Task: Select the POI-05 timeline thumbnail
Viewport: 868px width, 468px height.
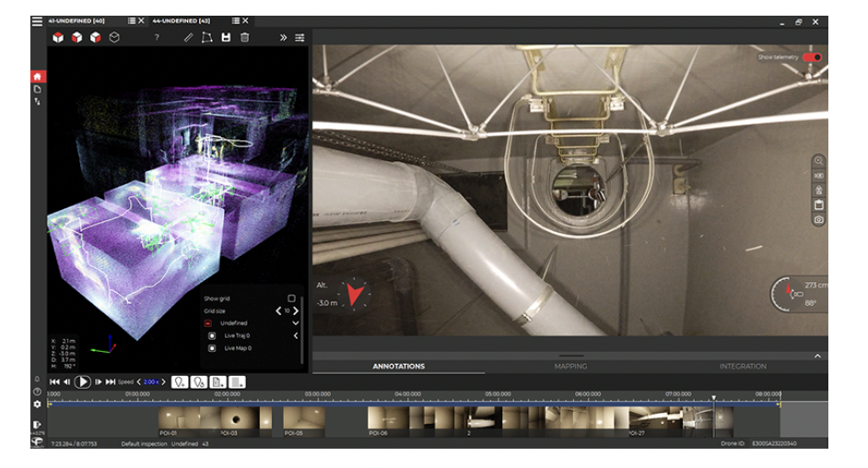Action: [304, 422]
